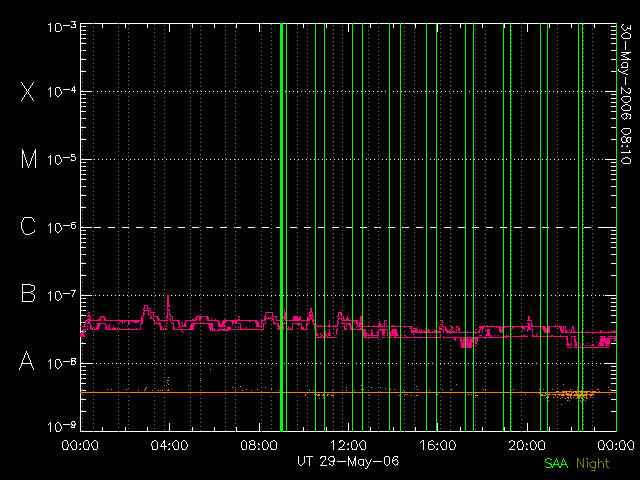Click the 20:00 time axis label
Viewport: 640px width, 480px height.
tap(527, 444)
